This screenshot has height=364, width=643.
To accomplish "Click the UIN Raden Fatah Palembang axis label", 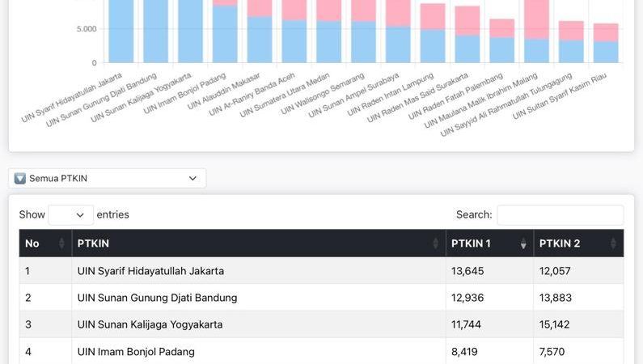I will point(455,96).
